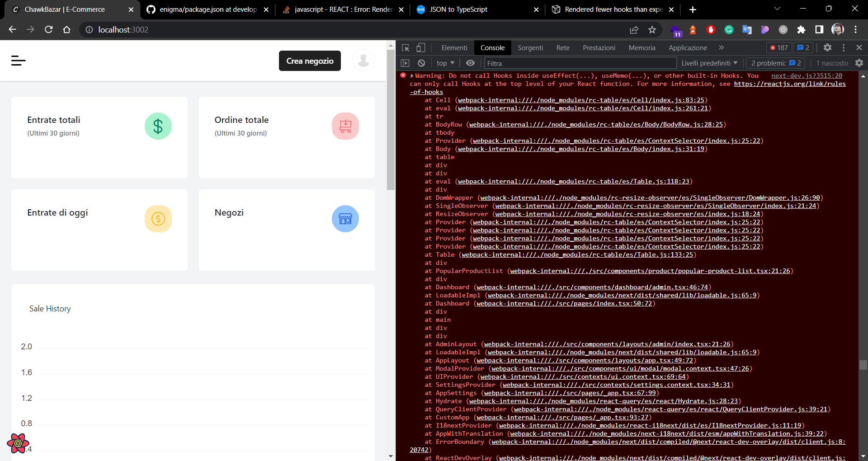Close the DevTools panel

point(859,47)
